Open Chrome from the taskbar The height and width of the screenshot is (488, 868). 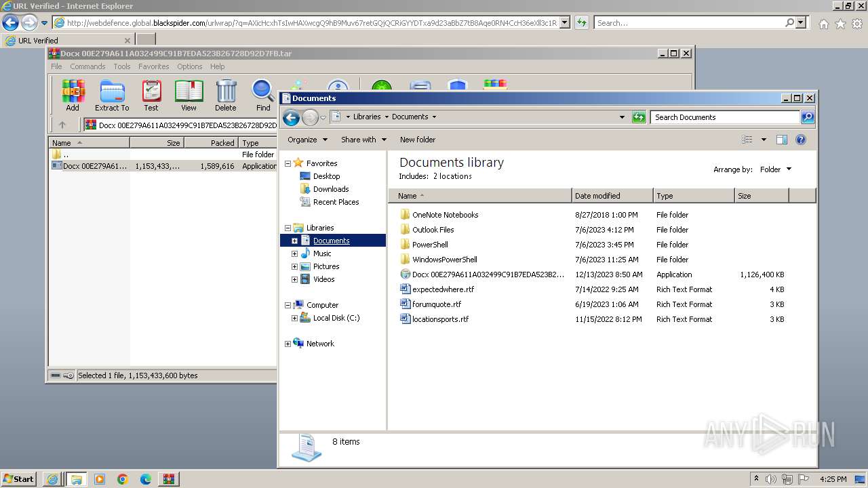(123, 479)
